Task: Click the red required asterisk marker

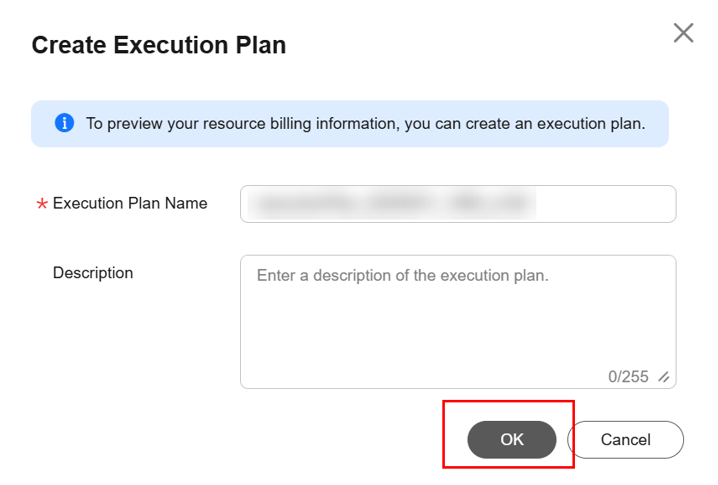Action: (x=42, y=204)
